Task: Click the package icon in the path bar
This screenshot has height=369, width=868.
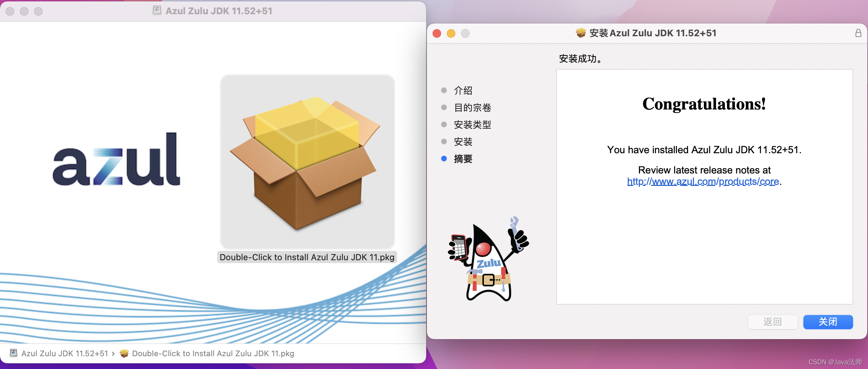Action: tap(124, 353)
